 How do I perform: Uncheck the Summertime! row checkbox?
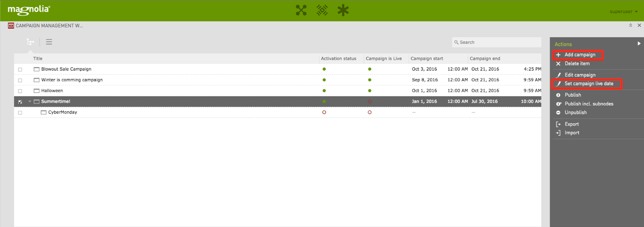[20, 102]
